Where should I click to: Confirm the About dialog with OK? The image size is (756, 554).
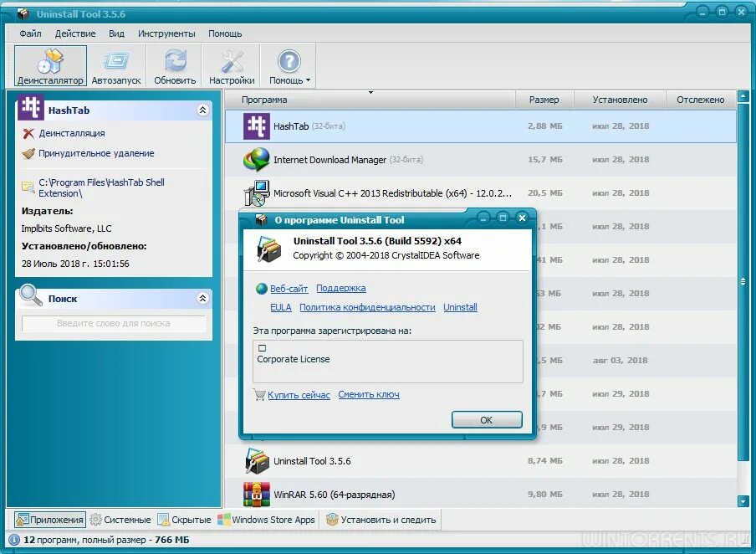[487, 420]
